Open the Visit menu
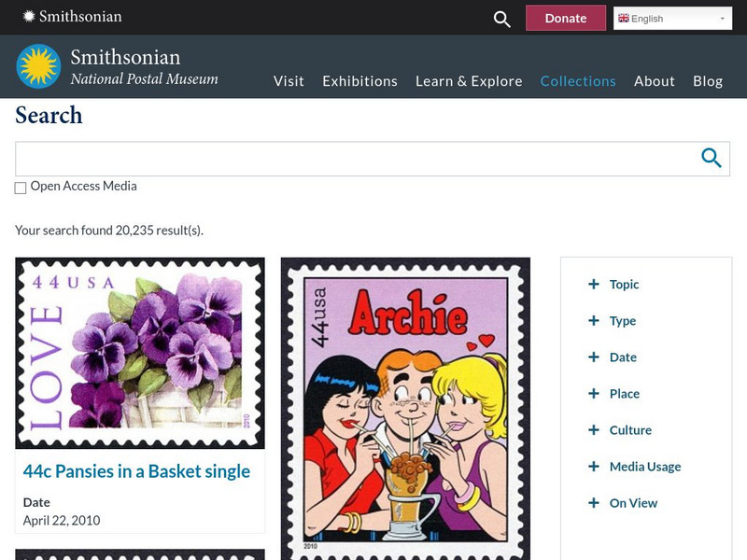 (x=289, y=81)
